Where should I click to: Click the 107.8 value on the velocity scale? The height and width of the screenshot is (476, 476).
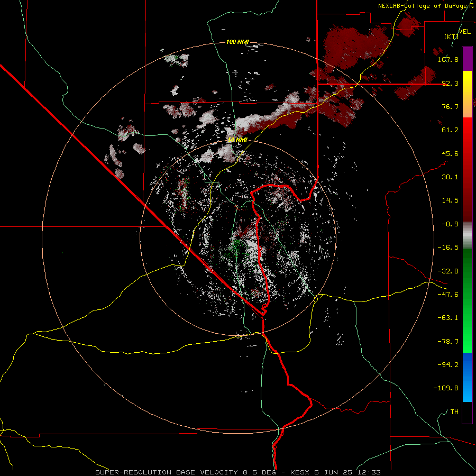(448, 59)
